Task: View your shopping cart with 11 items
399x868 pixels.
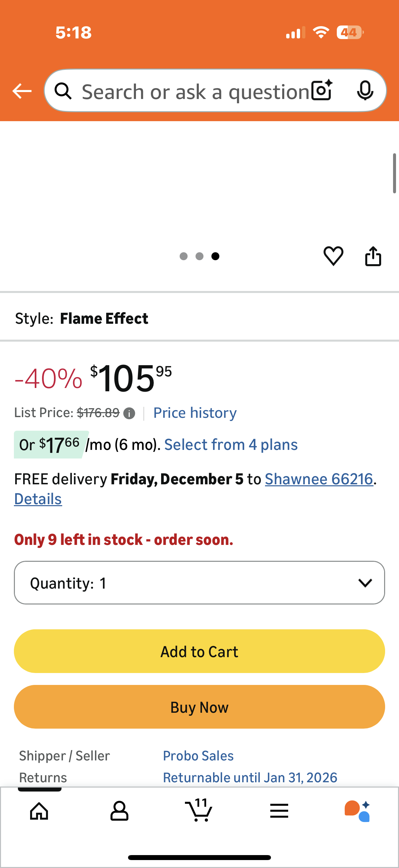Action: point(199,811)
